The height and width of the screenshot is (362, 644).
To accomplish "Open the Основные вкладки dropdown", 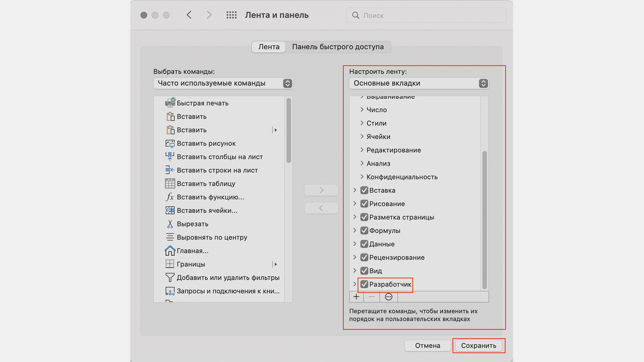I will [x=419, y=83].
